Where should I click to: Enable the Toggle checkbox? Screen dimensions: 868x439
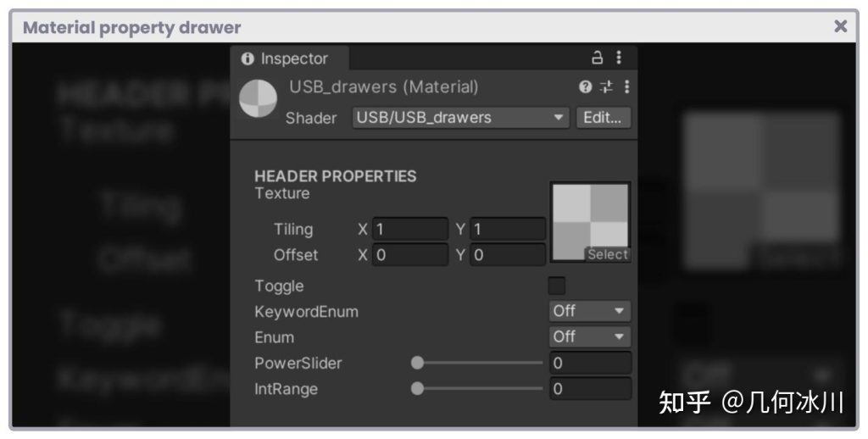tap(557, 286)
